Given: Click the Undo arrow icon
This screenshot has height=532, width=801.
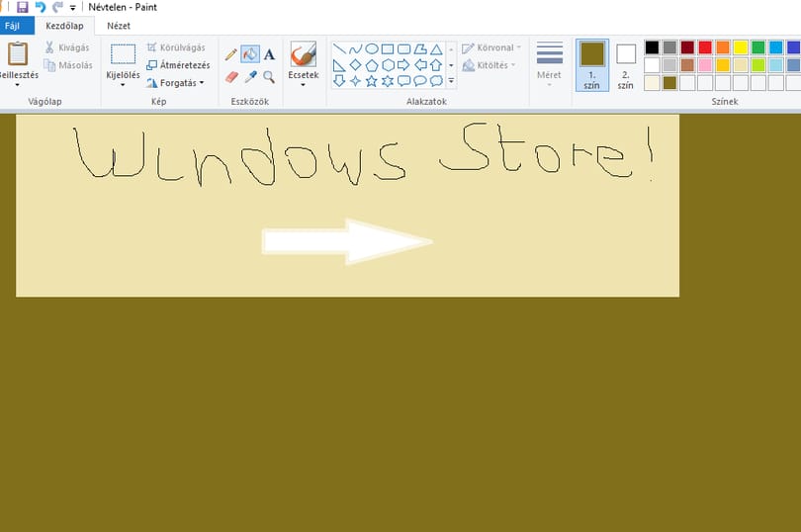Looking at the screenshot, I should click(x=41, y=7).
